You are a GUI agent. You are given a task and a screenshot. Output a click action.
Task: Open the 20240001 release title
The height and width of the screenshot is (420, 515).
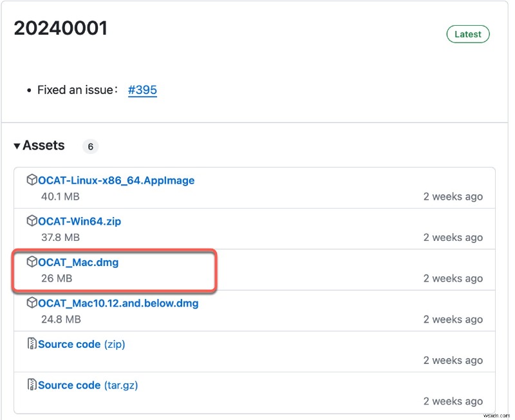pyautogui.click(x=61, y=28)
